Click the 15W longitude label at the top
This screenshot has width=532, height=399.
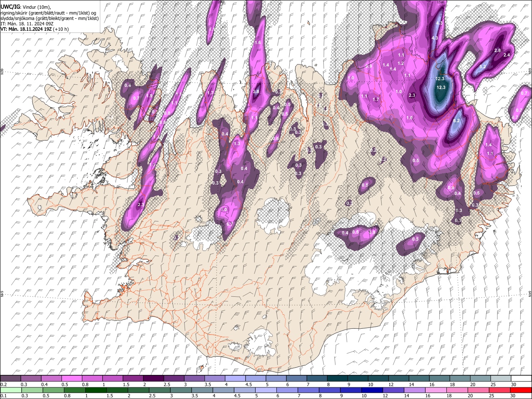(441, 2)
